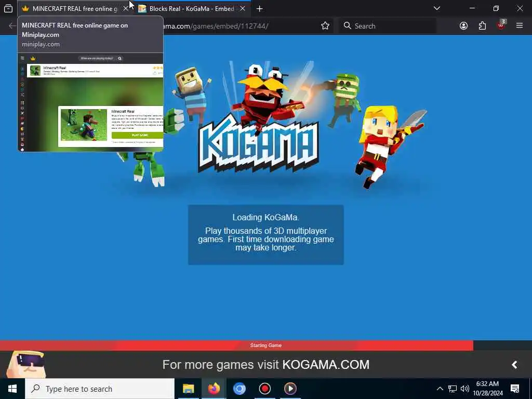Bookmark this page with the star

click(x=325, y=26)
